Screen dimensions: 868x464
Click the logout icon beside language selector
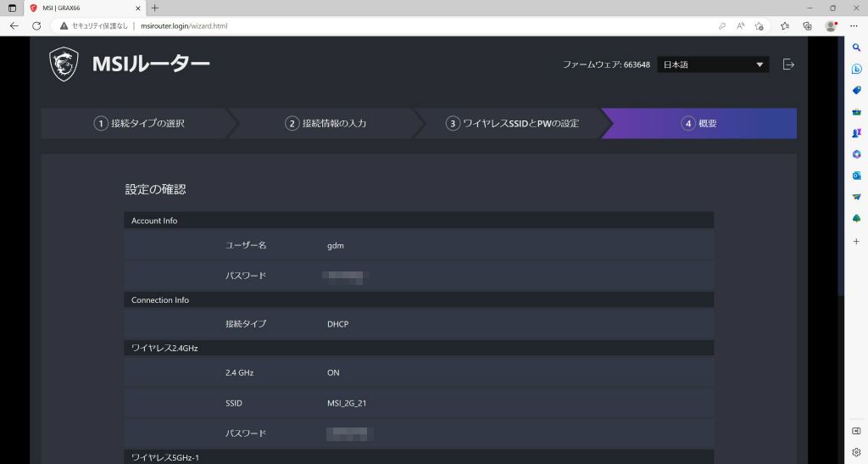[789, 64]
